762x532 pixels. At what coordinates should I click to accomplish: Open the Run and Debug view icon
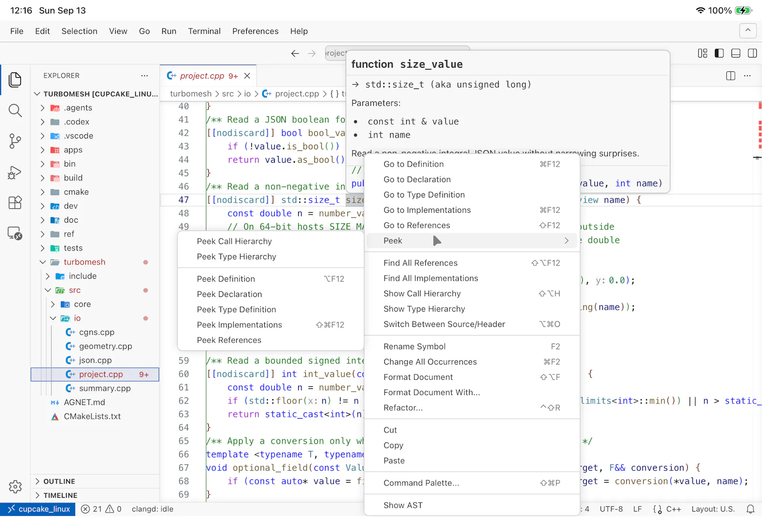15,172
